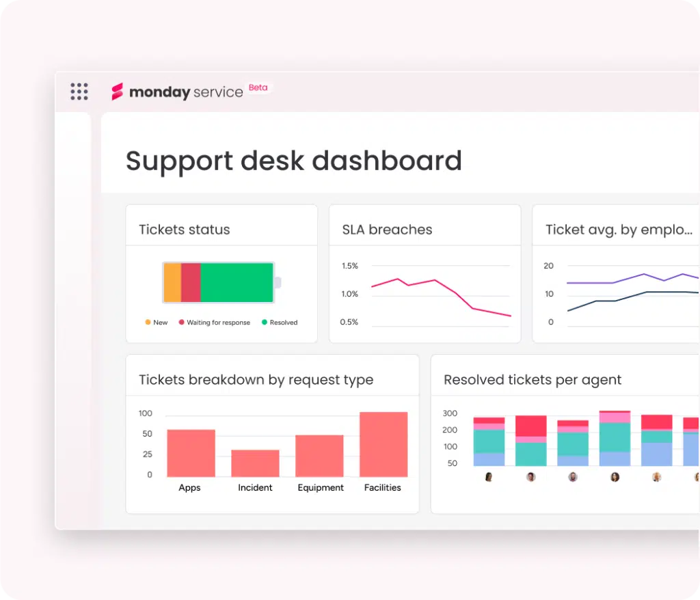Click the Tickets breakdown by request type title

coord(256,379)
